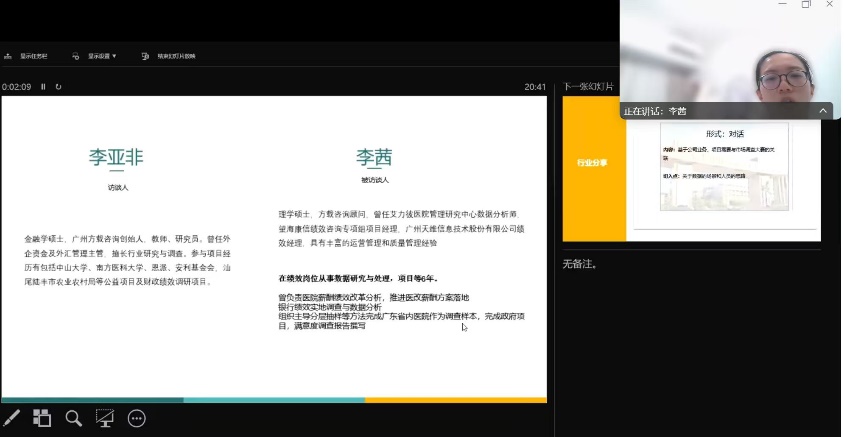Minimize the floating video window
This screenshot has width=844, height=437.
[x=780, y=5]
